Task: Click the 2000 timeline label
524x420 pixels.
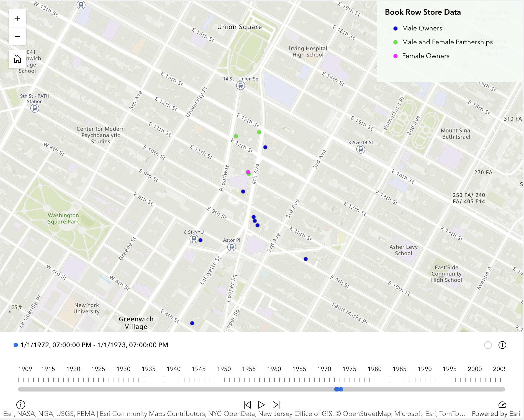Action: (475, 369)
